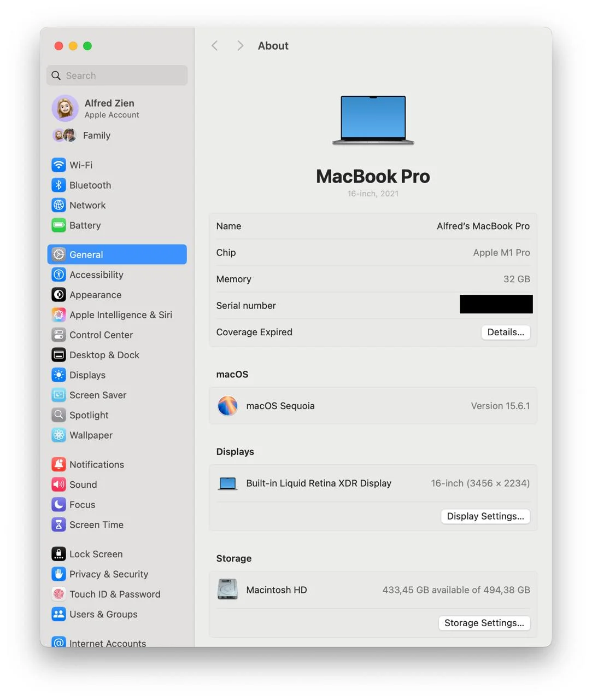Select the Focus moon icon

[58, 504]
